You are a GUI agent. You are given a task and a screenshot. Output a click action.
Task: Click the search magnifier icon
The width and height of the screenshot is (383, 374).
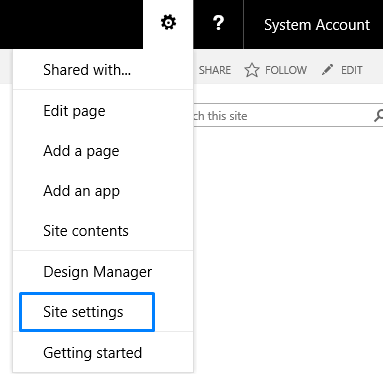(x=378, y=116)
